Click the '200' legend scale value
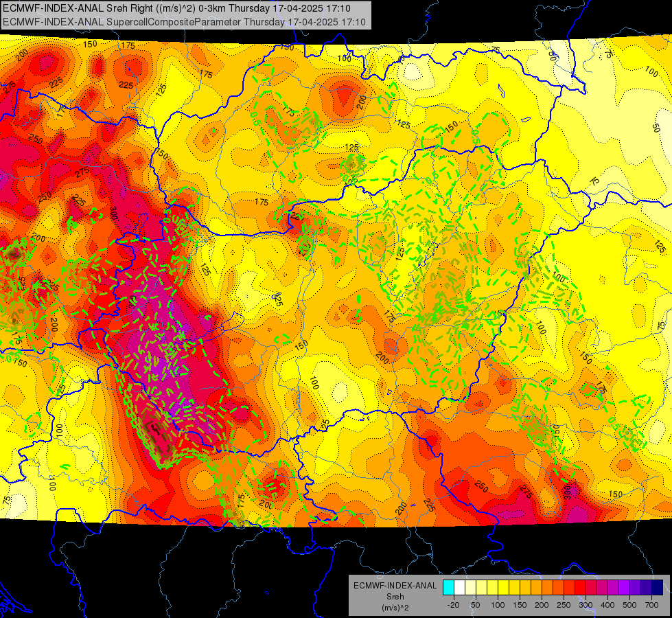 tap(542, 605)
